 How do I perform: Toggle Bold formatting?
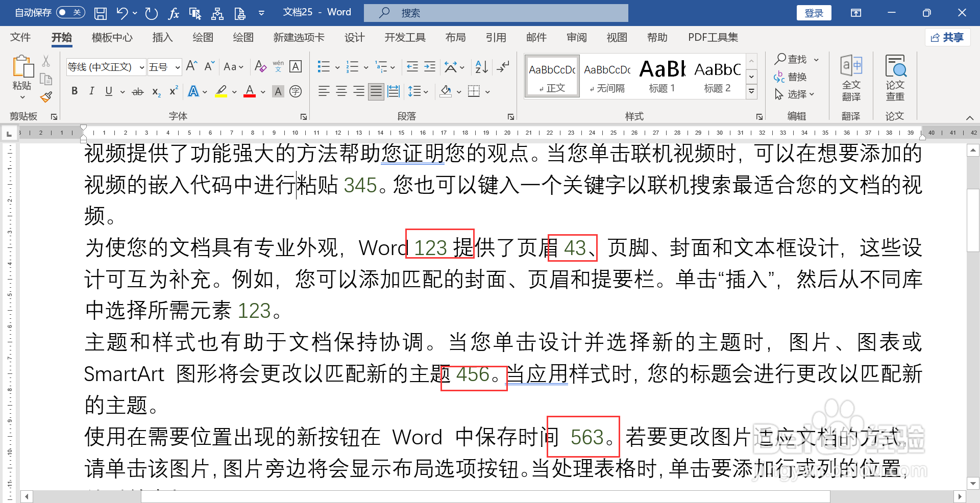point(75,91)
